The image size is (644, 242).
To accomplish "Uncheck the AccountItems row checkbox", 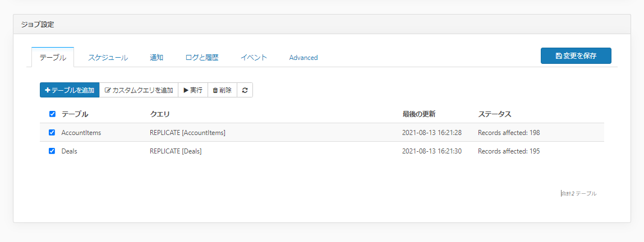I will click(x=52, y=133).
